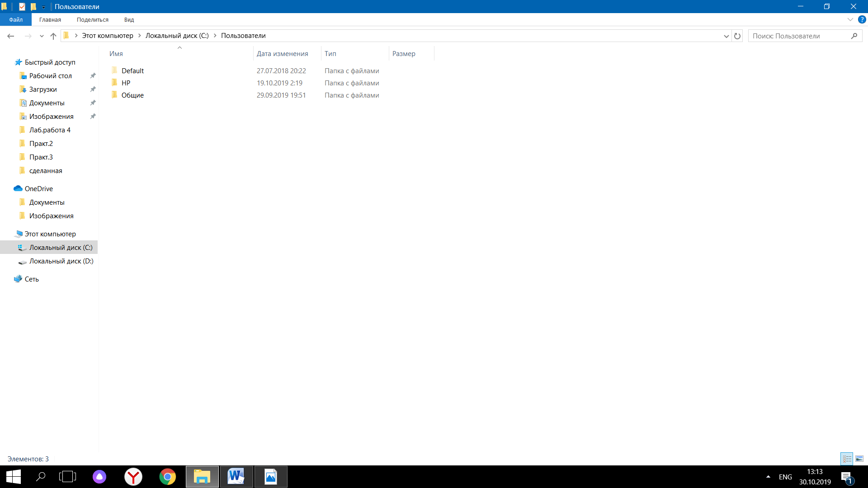Screen dimensions: 868x488
Task: Click Локальный диск (C:) in address path
Action: click(177, 36)
